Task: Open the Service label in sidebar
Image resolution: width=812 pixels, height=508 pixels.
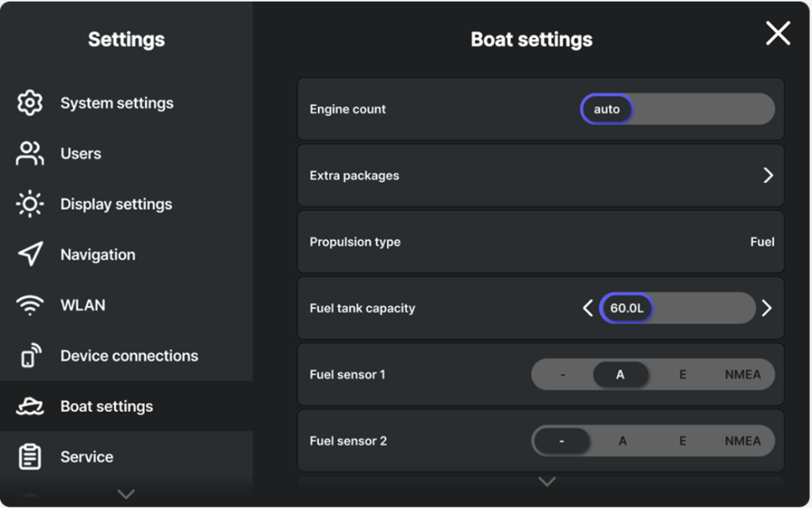Action: coord(87,456)
